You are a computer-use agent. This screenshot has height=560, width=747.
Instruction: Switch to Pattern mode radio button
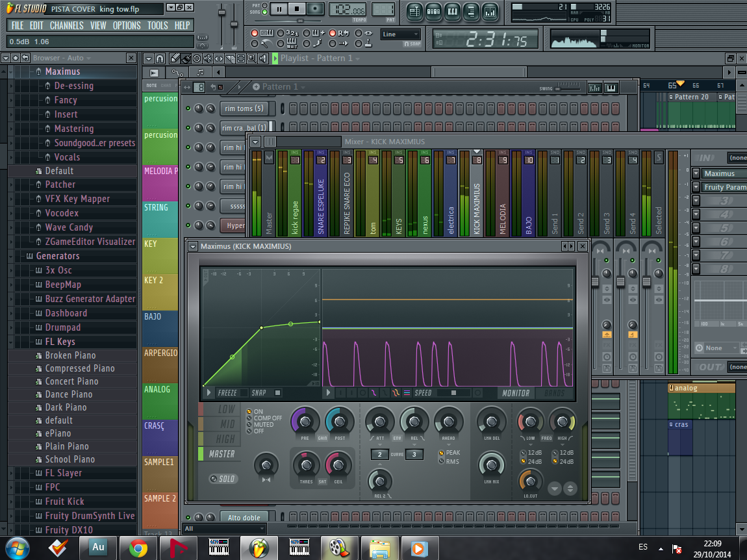[265, 6]
